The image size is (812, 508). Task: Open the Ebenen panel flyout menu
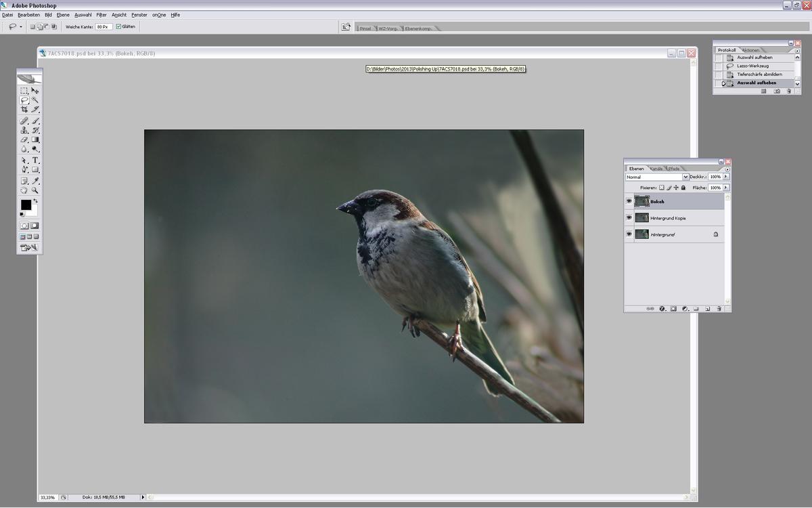728,169
